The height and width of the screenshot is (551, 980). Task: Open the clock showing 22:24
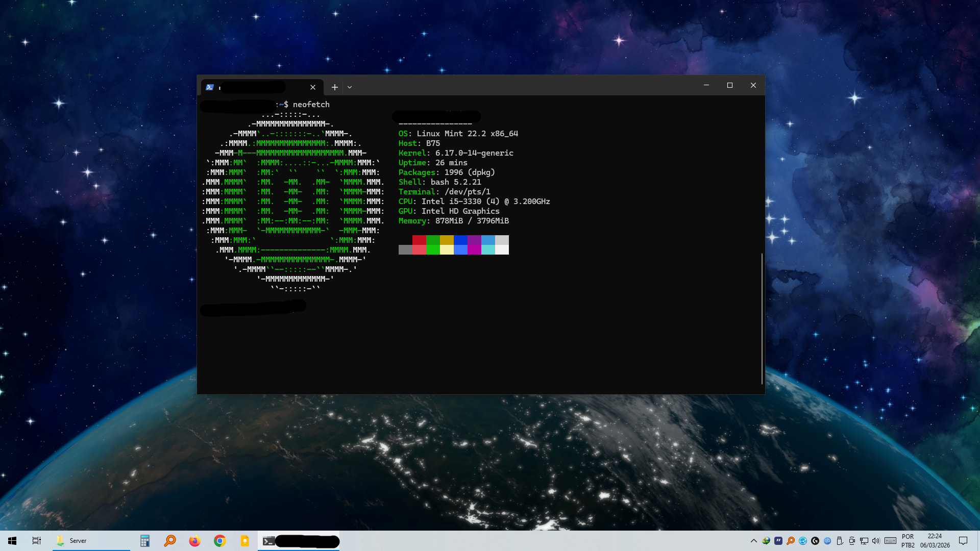pyautogui.click(x=935, y=541)
